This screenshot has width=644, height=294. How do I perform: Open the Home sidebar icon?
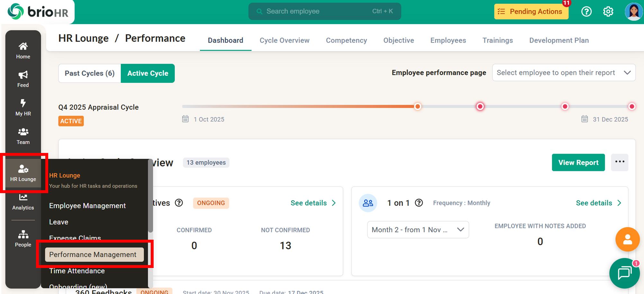[x=23, y=50]
